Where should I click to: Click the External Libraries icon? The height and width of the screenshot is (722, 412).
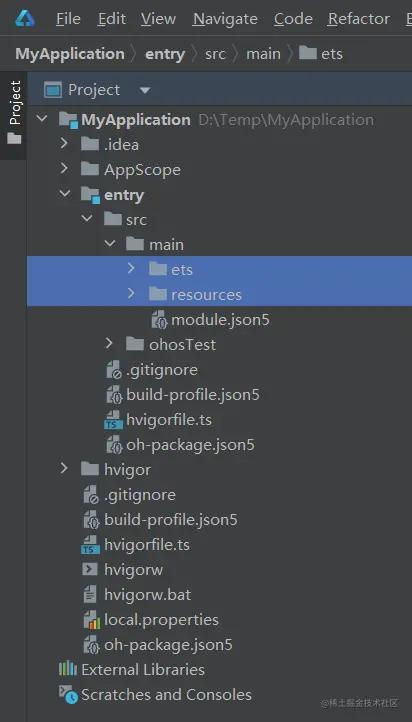(x=67, y=669)
